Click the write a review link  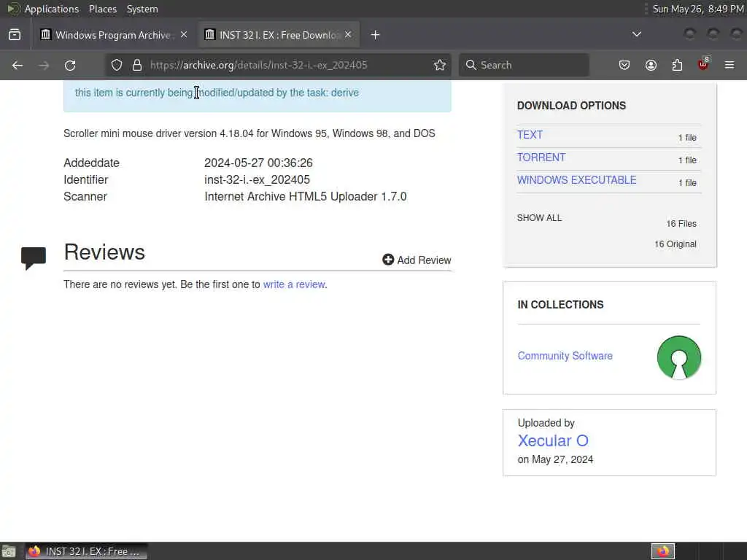tap(294, 284)
